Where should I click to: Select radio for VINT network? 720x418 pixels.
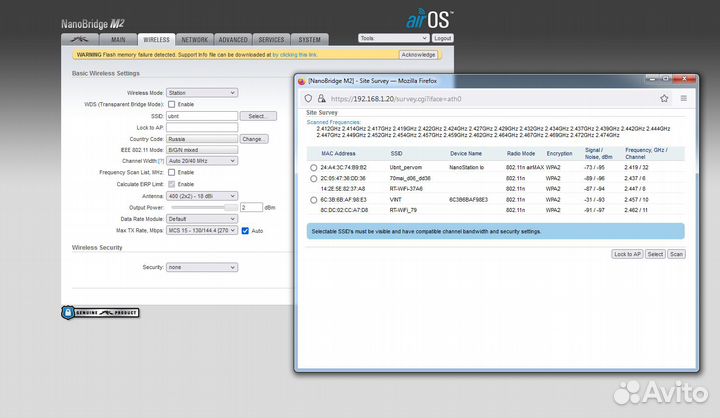click(313, 200)
